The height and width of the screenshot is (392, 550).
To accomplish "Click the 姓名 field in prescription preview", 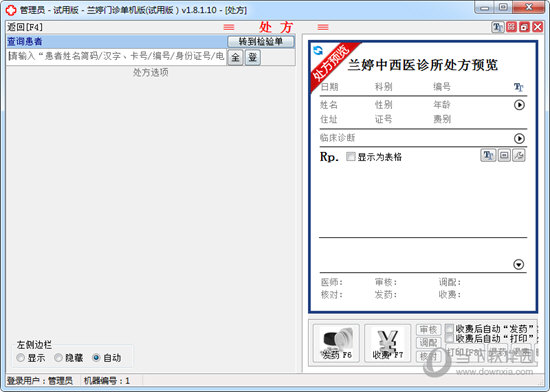I will point(329,104).
